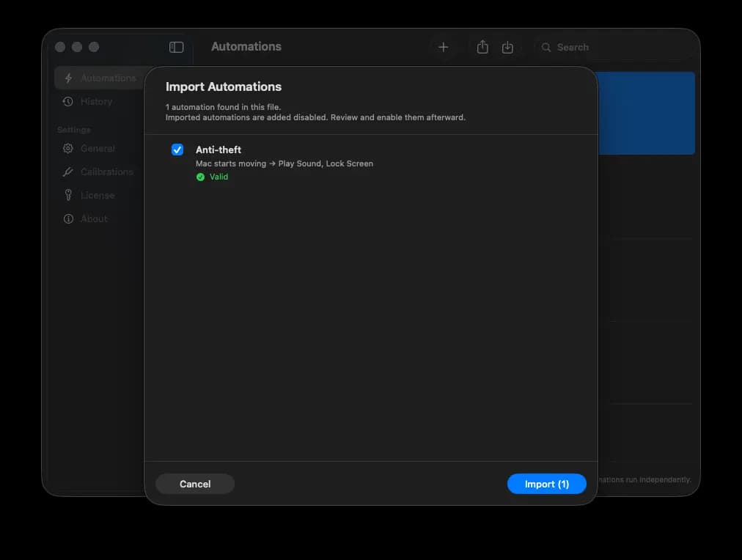Click 'Mac starts moving' trigger description
Screen dimensions: 742x560
(231, 163)
